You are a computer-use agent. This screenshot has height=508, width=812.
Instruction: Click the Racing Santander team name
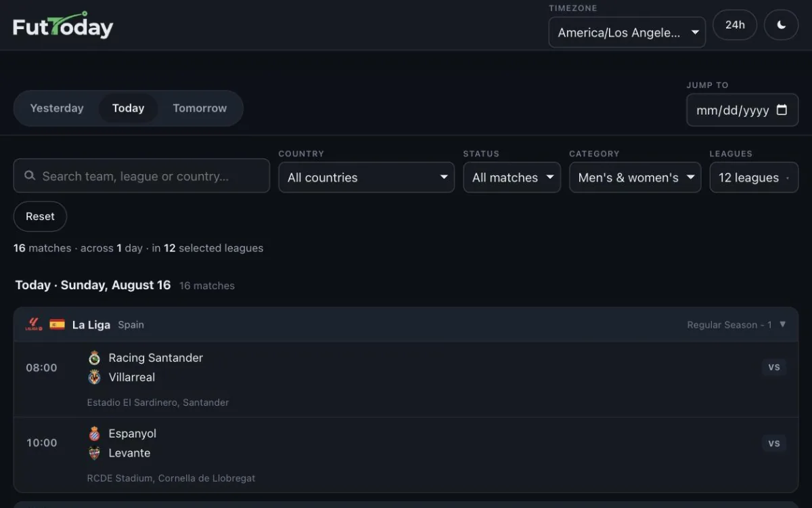click(x=156, y=358)
